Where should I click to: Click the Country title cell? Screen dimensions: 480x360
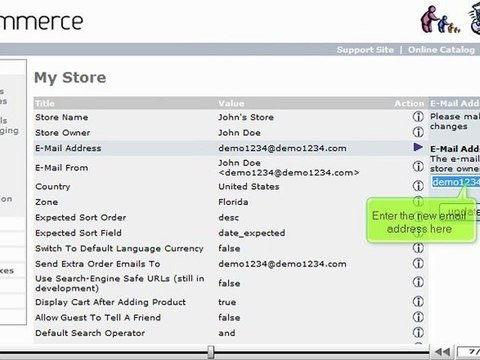point(53,187)
